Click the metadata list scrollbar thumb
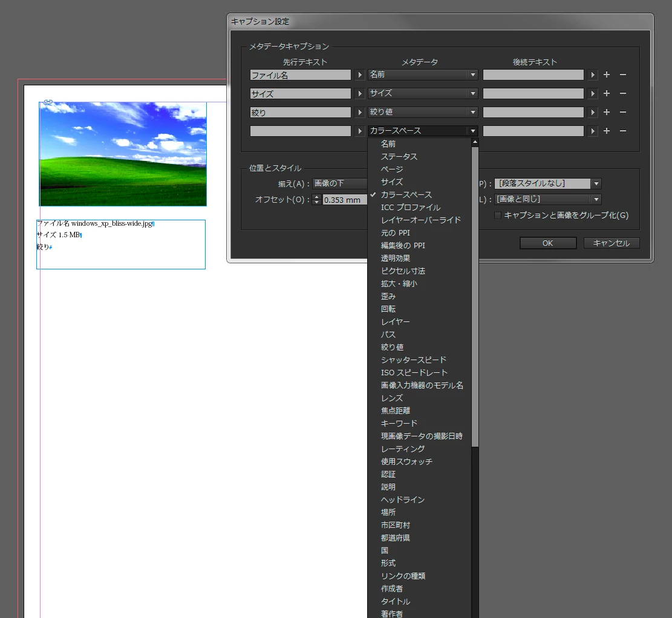Screen dimensions: 672x618 click(475, 297)
